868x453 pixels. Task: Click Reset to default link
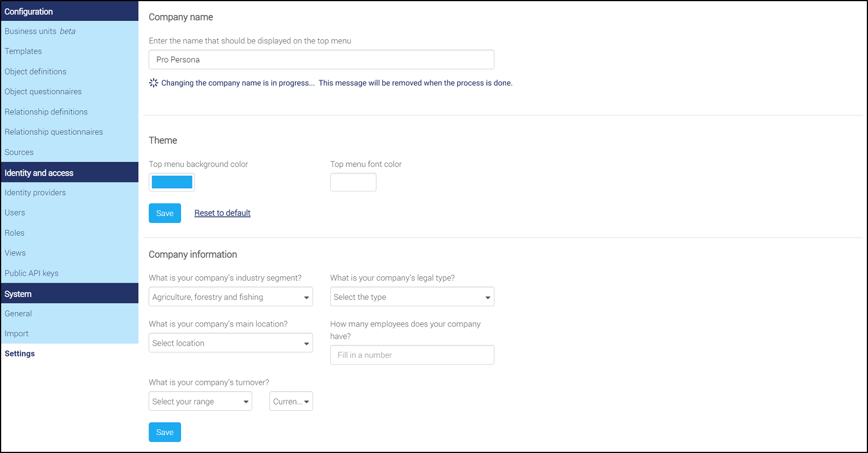pos(223,213)
